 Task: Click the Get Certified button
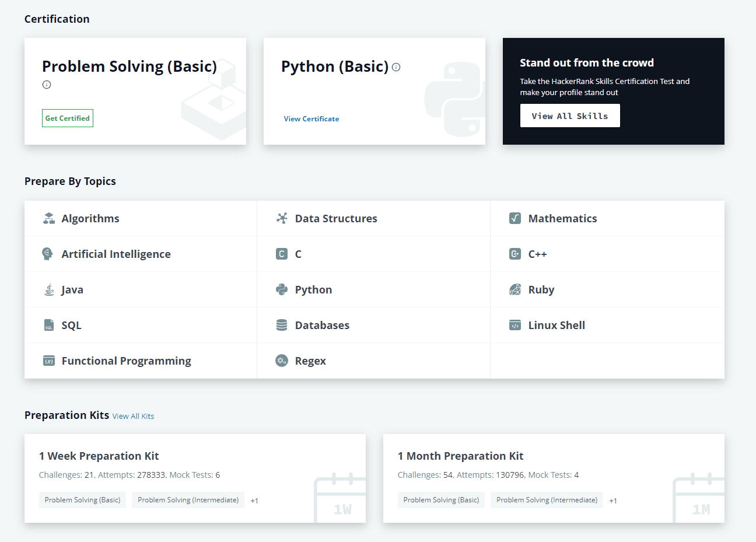tap(68, 118)
